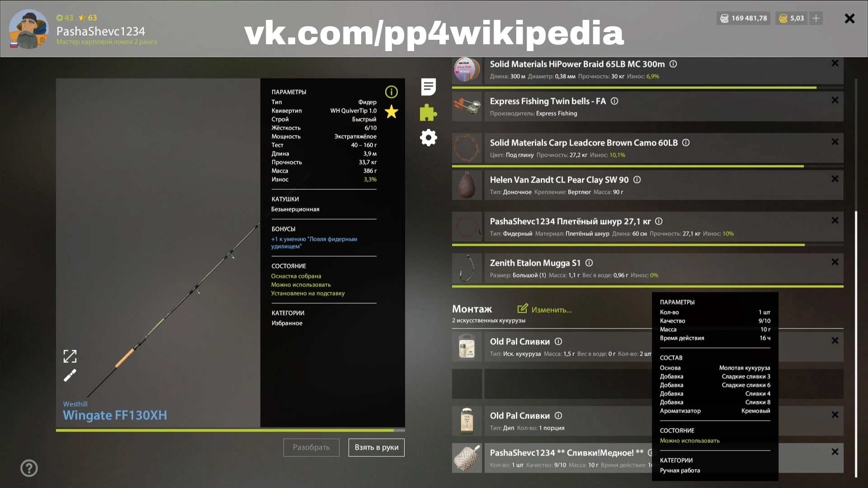The height and width of the screenshot is (488, 868).
Task: Click the braided leader thumbnail
Action: tap(467, 226)
